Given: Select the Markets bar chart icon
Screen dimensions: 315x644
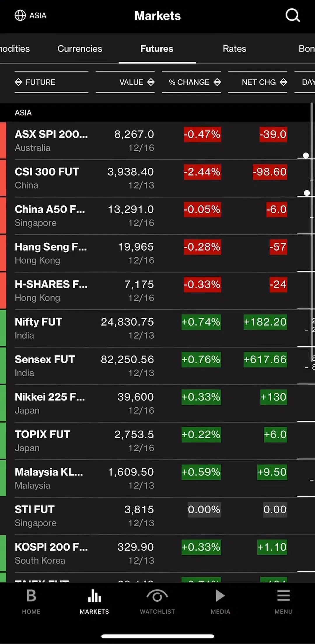Looking at the screenshot, I should click(x=94, y=596).
